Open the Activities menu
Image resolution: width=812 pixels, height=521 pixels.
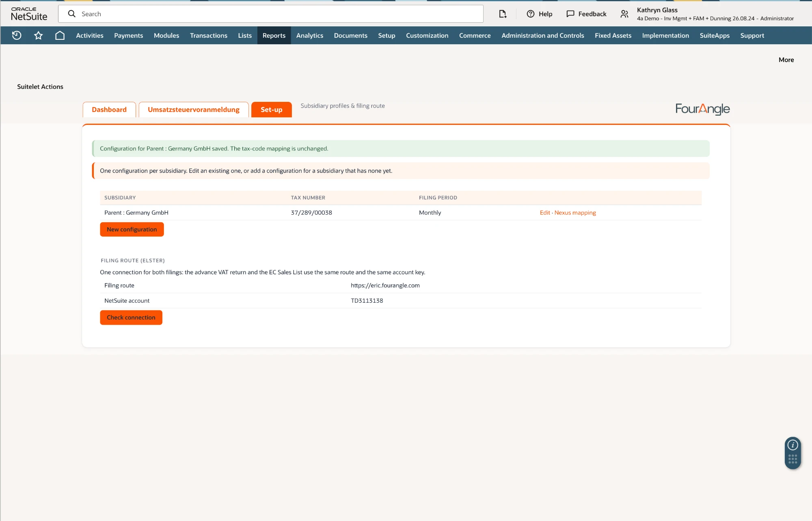point(90,35)
